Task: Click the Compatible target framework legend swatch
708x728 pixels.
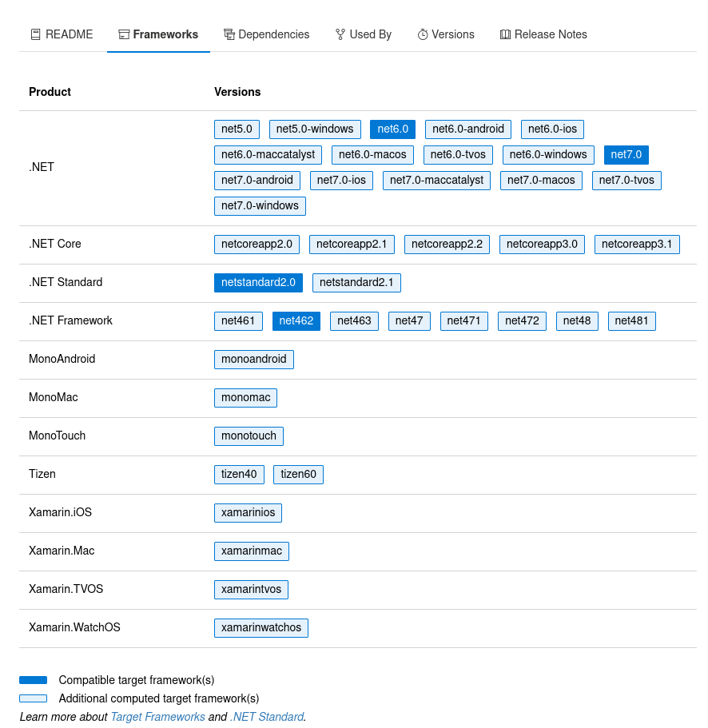Action: pyautogui.click(x=33, y=680)
